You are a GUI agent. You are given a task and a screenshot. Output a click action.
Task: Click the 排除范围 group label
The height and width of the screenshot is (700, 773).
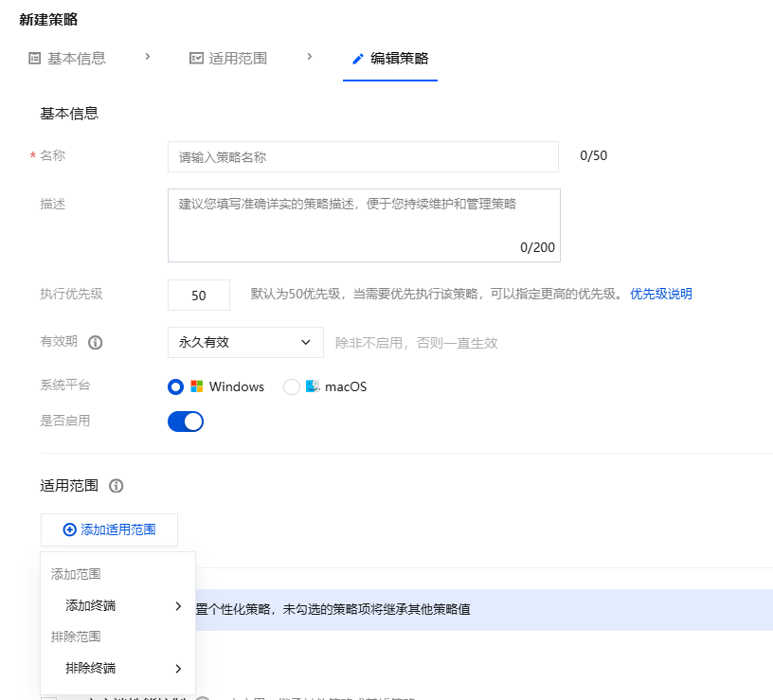76,637
